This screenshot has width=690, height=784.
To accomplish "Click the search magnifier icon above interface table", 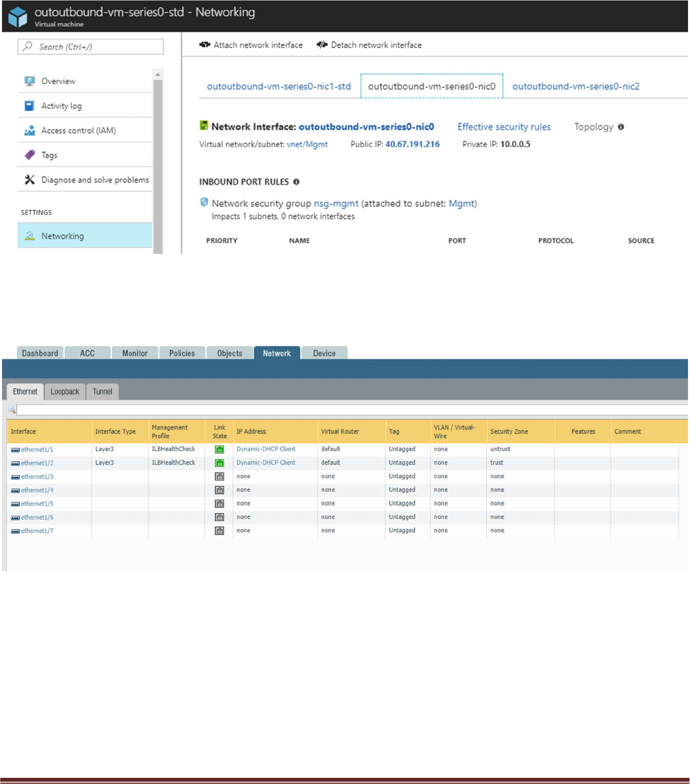I will [x=11, y=409].
